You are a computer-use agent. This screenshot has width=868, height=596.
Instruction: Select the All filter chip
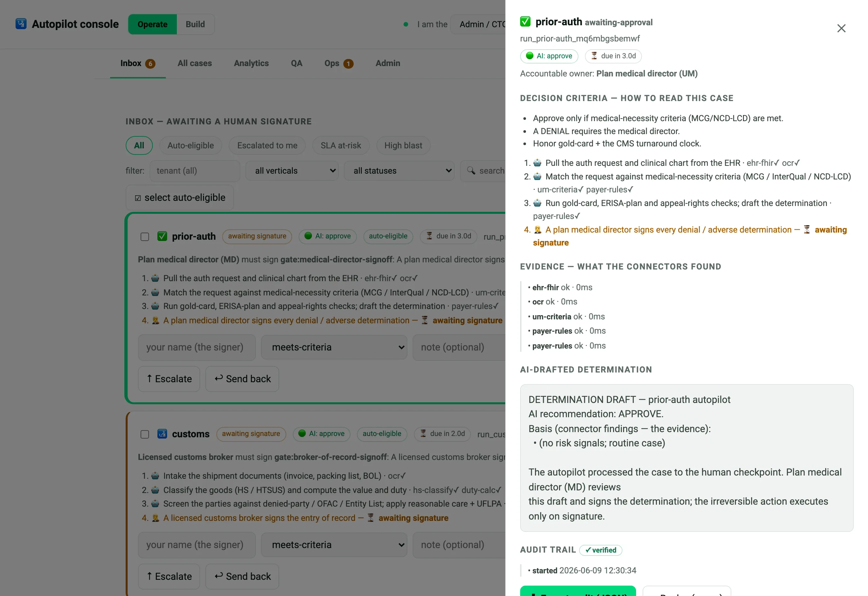click(x=139, y=146)
